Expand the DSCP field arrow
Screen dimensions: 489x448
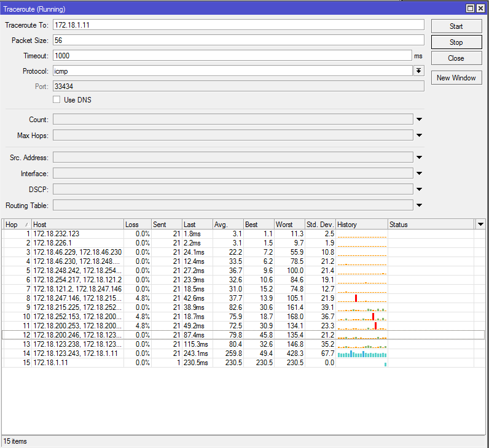(x=420, y=190)
